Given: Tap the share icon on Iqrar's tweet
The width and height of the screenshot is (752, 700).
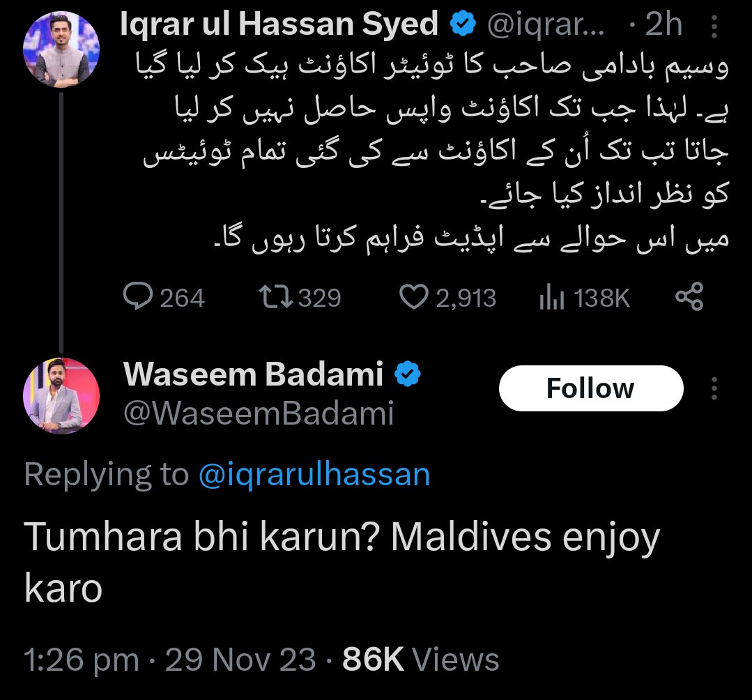Looking at the screenshot, I should (689, 296).
